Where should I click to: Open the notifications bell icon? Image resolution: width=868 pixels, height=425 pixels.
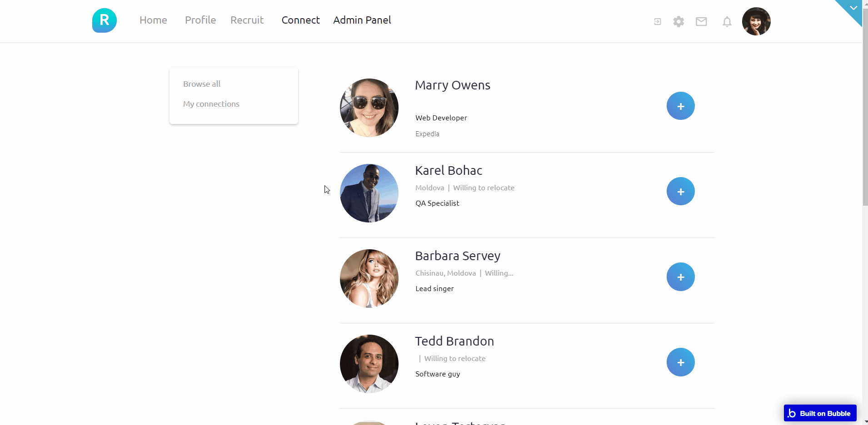(x=727, y=22)
